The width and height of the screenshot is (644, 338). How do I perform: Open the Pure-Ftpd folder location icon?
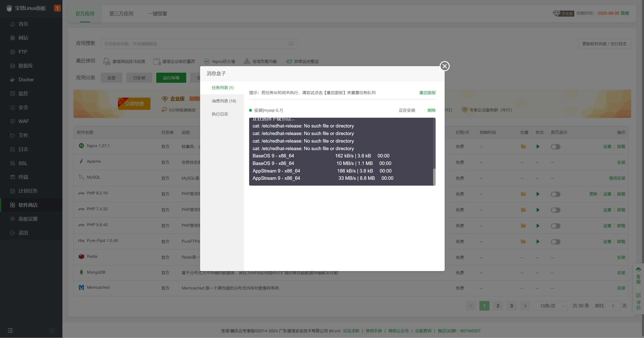[523, 241]
